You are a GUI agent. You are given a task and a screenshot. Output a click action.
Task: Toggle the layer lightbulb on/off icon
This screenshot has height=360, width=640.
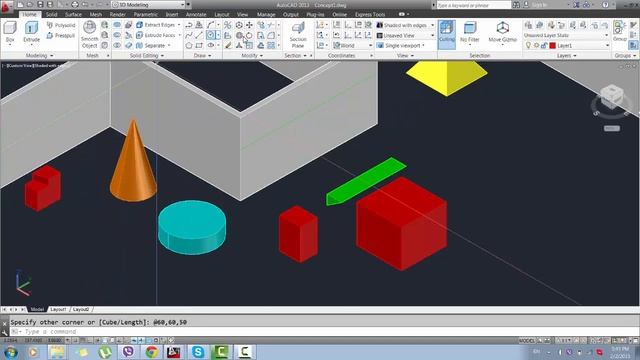coord(528,45)
